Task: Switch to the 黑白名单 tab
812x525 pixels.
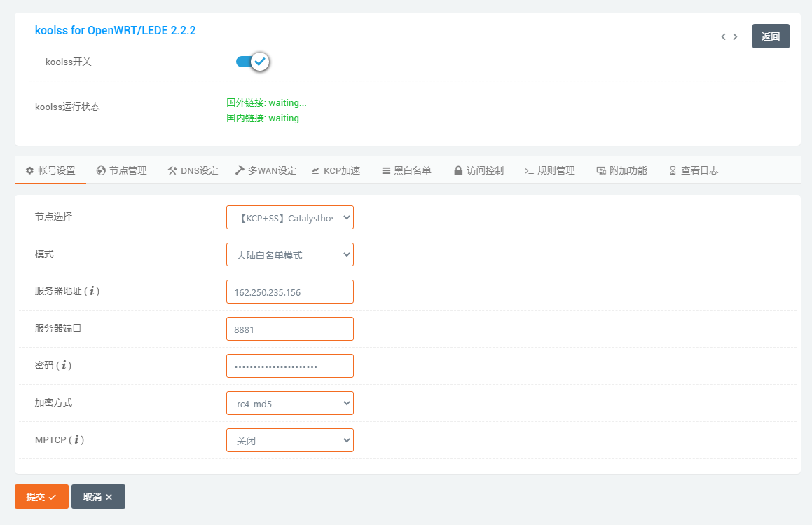Action: point(406,170)
